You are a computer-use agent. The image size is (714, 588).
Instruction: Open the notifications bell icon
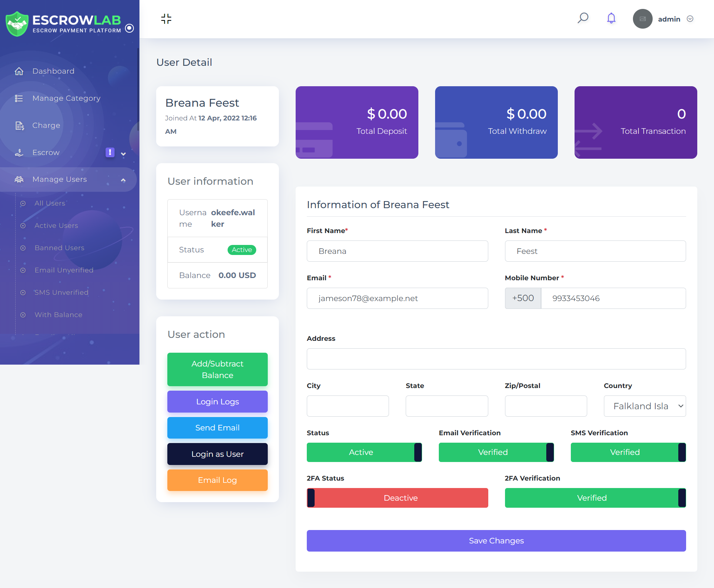(x=611, y=18)
